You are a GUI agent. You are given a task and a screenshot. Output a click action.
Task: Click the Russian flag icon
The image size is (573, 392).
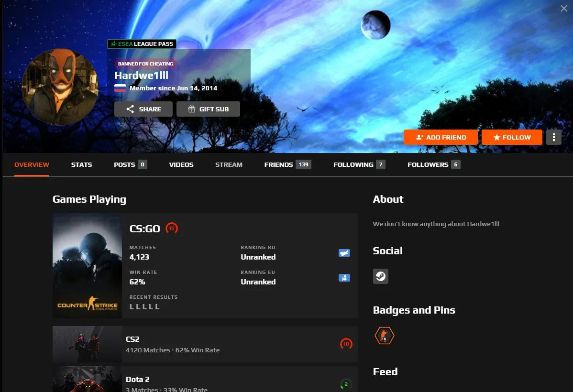pyautogui.click(x=120, y=88)
